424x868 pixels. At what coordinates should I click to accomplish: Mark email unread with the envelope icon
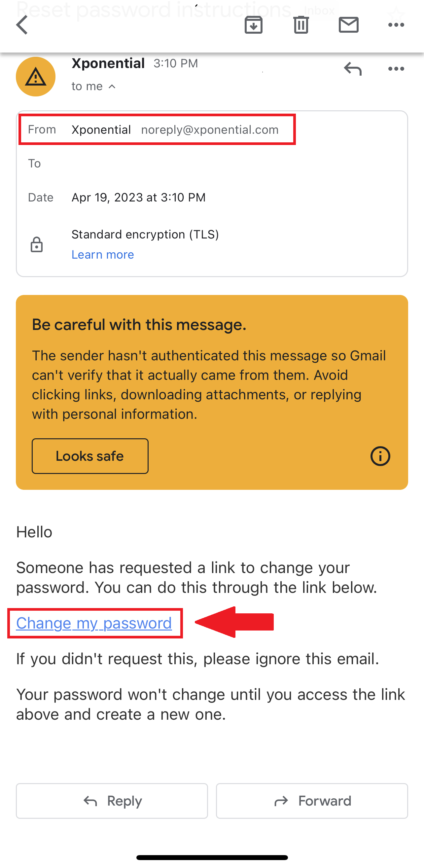point(349,24)
